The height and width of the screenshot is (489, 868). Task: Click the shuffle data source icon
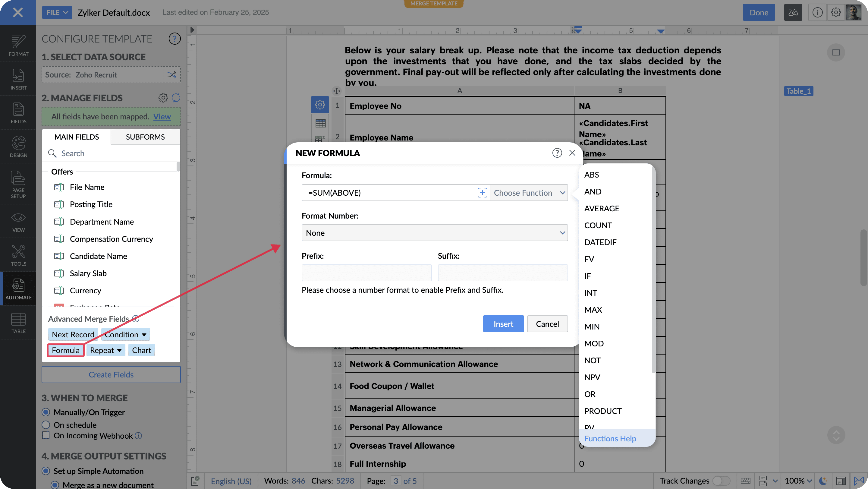(171, 75)
